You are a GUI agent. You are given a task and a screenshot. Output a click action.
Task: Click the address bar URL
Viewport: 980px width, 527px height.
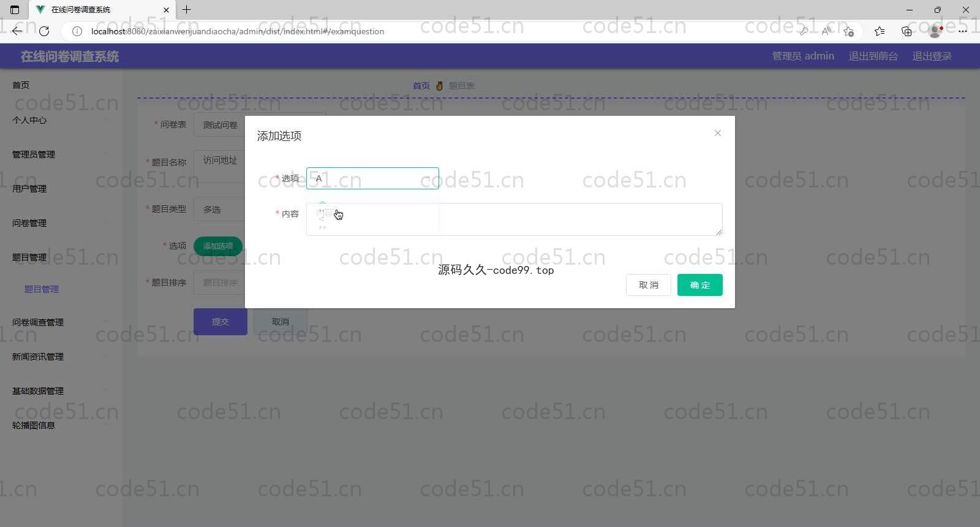(x=238, y=31)
